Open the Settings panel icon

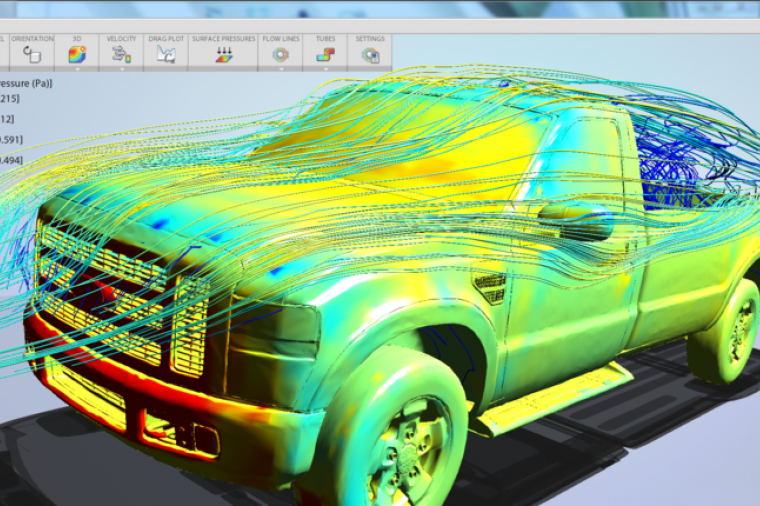pyautogui.click(x=370, y=55)
